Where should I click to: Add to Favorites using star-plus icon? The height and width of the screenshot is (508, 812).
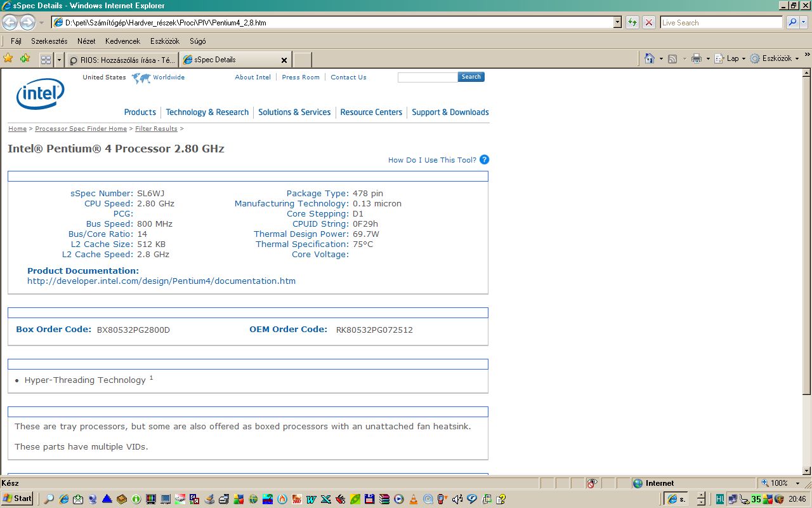point(25,59)
